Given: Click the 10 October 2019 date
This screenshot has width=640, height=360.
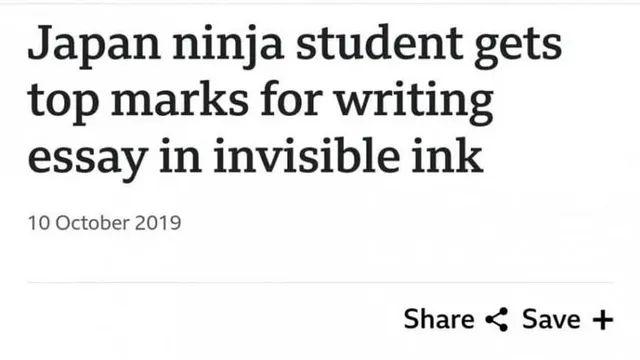Looking at the screenshot, I should click(104, 223).
